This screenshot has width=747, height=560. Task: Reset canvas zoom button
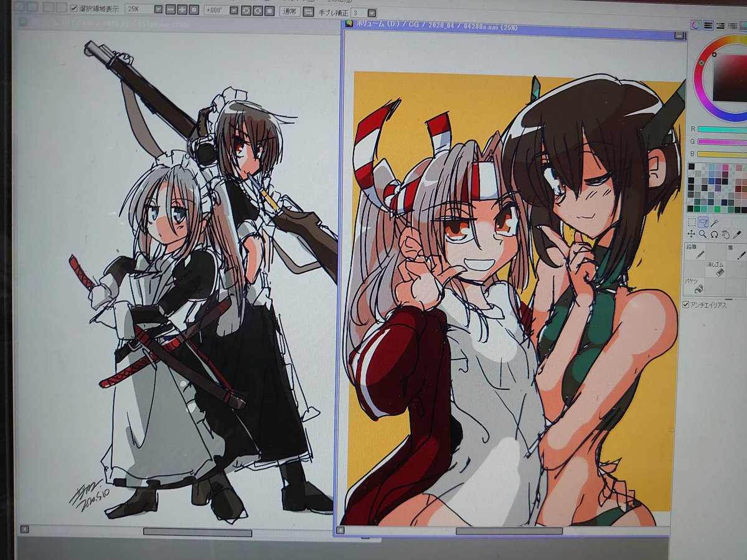pyautogui.click(x=193, y=9)
